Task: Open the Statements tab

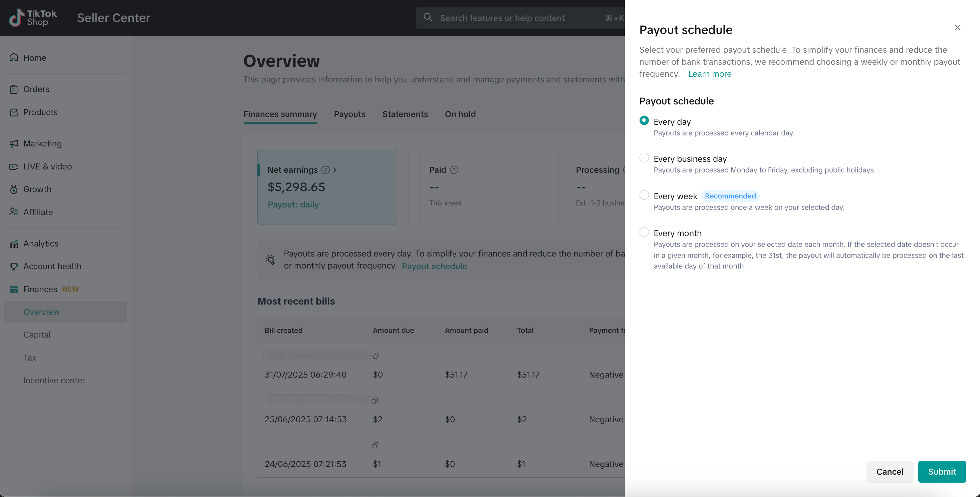Action: click(x=405, y=114)
